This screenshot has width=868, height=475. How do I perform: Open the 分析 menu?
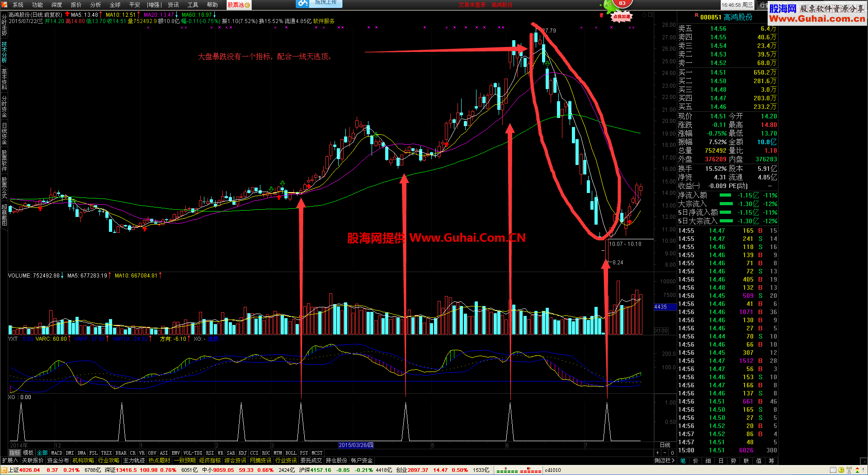(96, 5)
